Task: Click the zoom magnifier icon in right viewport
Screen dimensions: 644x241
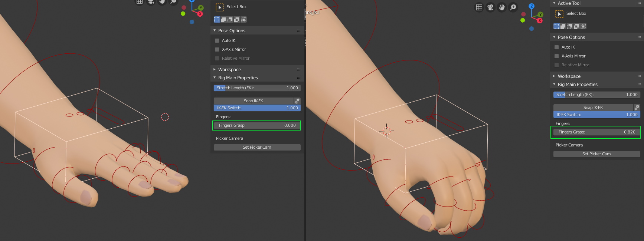Action: 513,7
